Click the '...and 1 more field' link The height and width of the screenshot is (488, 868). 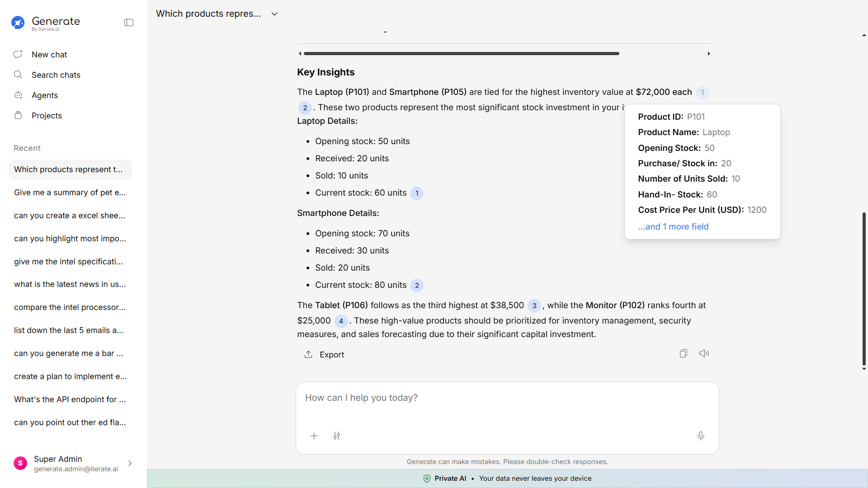673,227
